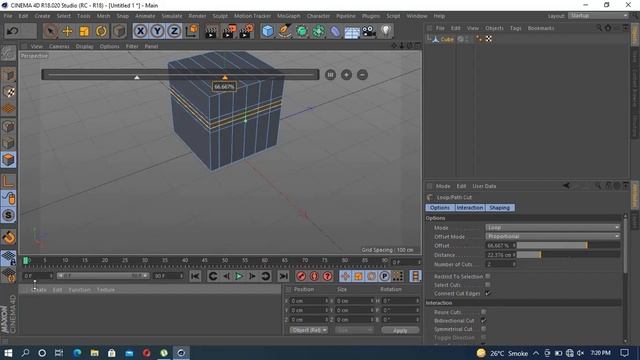Open Offset Mode Proportional dropdown
Image resolution: width=640 pixels, height=360 pixels.
coord(553,236)
